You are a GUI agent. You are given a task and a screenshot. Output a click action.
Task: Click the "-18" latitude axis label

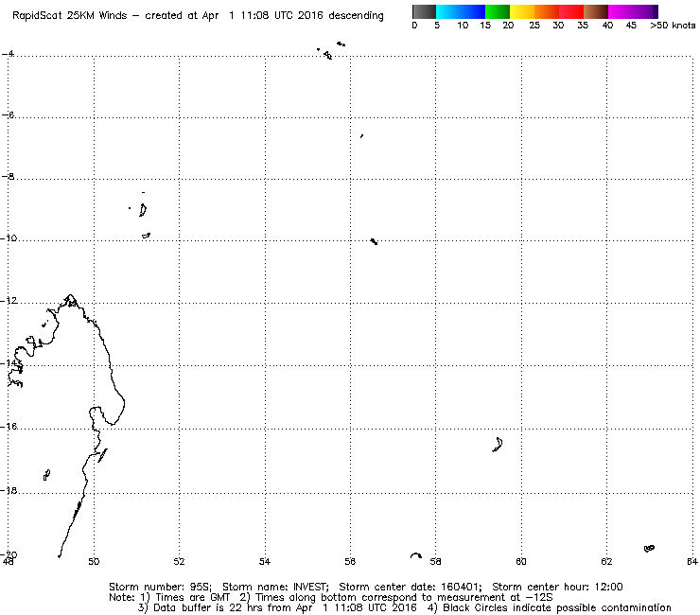point(9,491)
